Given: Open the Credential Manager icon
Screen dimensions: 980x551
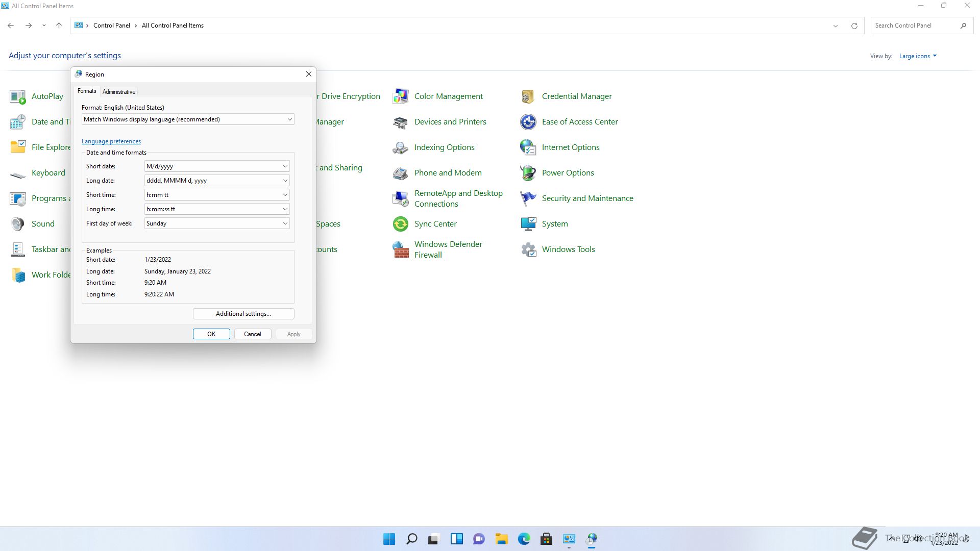Looking at the screenshot, I should [528, 96].
